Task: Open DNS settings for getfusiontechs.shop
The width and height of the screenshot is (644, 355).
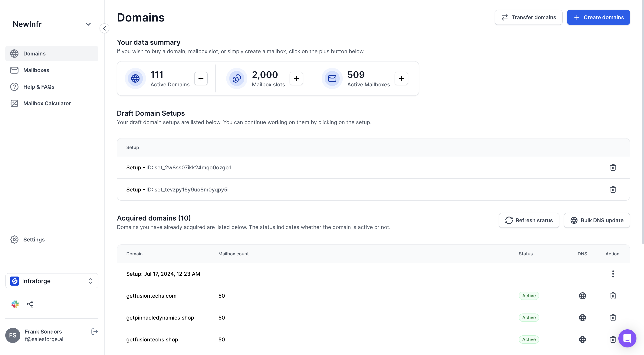Action: click(583, 340)
